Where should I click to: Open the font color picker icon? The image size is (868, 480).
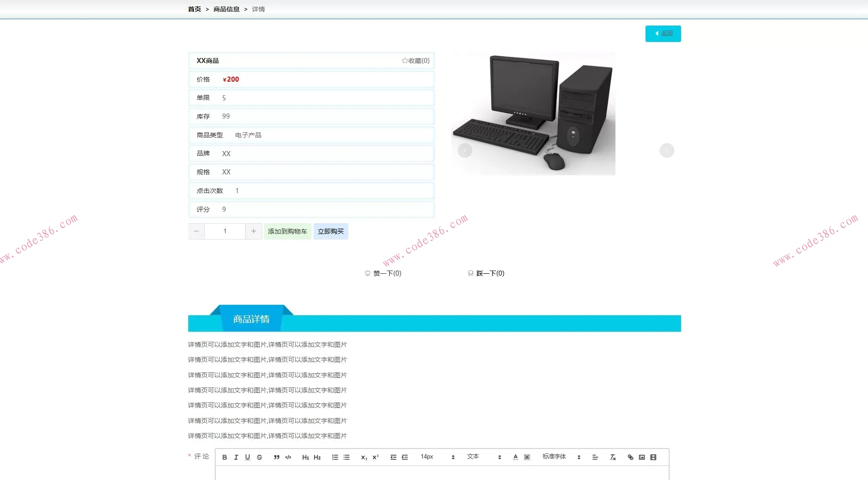(x=515, y=457)
